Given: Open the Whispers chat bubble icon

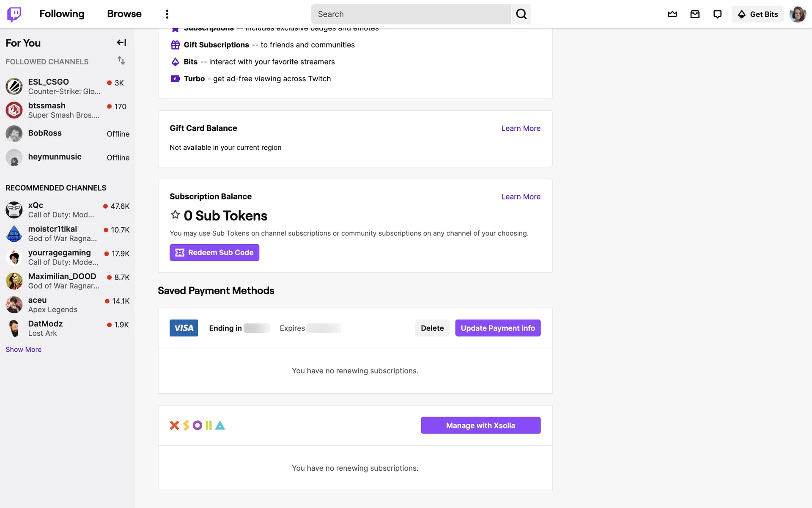Looking at the screenshot, I should (x=717, y=14).
